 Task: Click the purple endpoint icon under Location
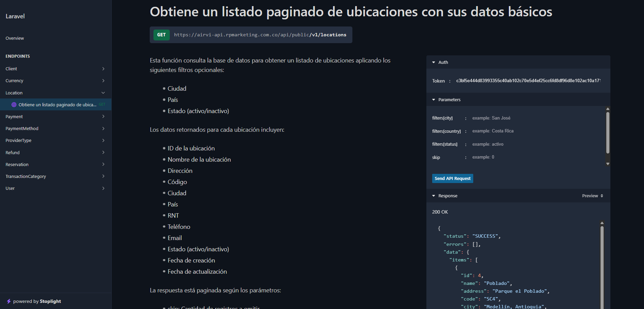(14, 105)
